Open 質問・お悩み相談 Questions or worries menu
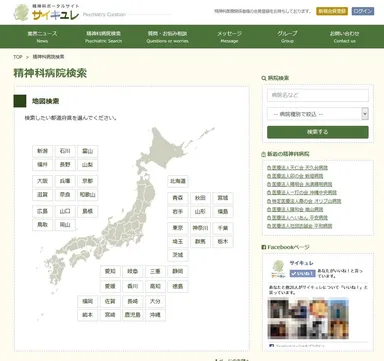384x361 pixels. coord(167,37)
